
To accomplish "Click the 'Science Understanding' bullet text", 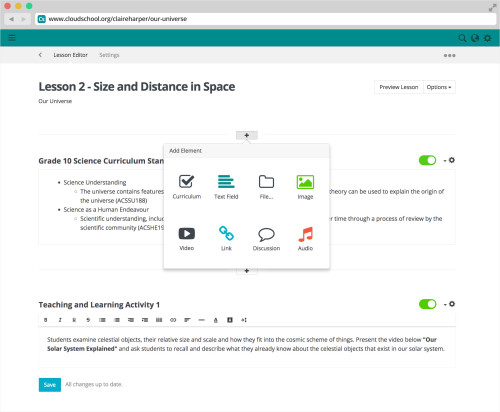I will click(x=95, y=182).
